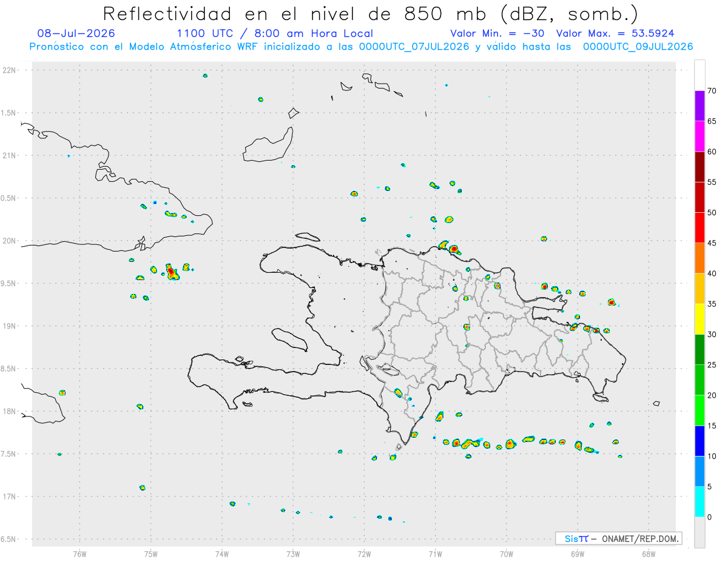Click the purple 65–70 dBZ colorbar segment
Viewport: 728px width, 562px height.
click(699, 105)
